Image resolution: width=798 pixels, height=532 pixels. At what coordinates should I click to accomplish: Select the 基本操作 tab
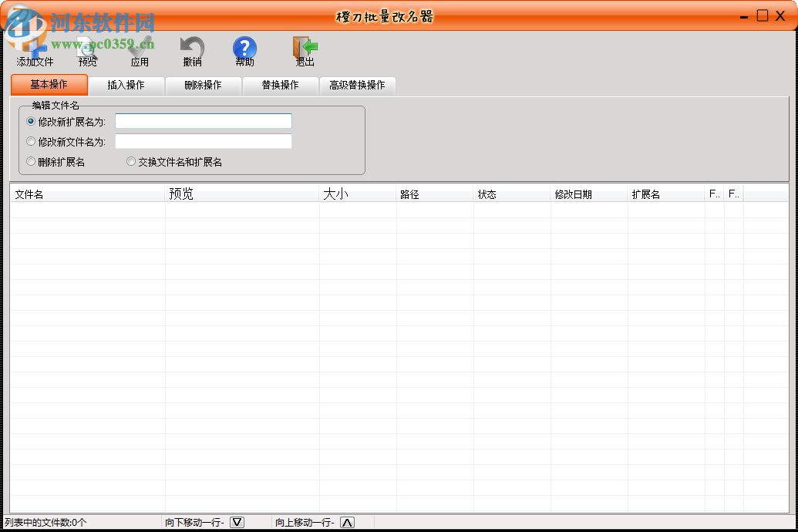tap(49, 86)
